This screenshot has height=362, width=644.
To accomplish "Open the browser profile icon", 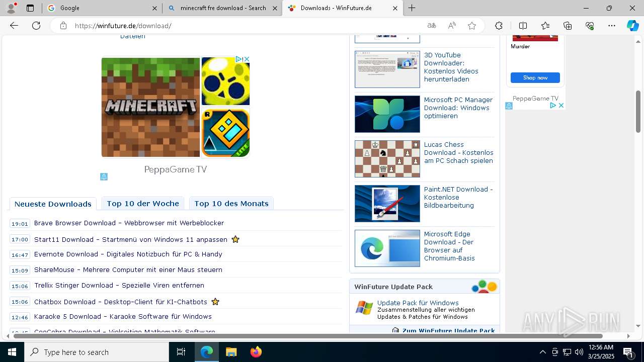I will tap(11, 8).
